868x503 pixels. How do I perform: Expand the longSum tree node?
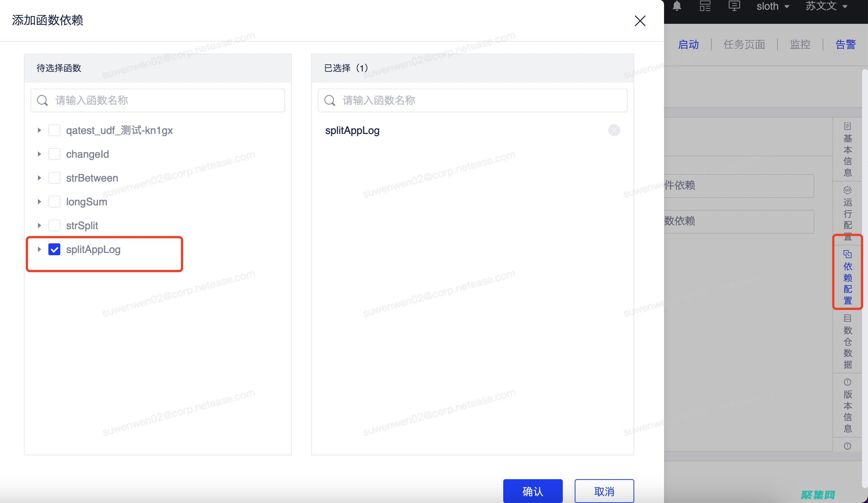pos(39,202)
